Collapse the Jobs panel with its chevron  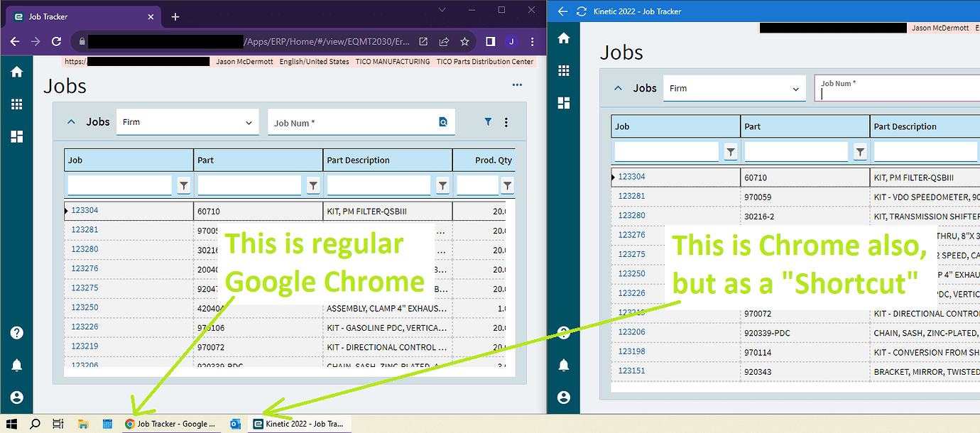[71, 121]
